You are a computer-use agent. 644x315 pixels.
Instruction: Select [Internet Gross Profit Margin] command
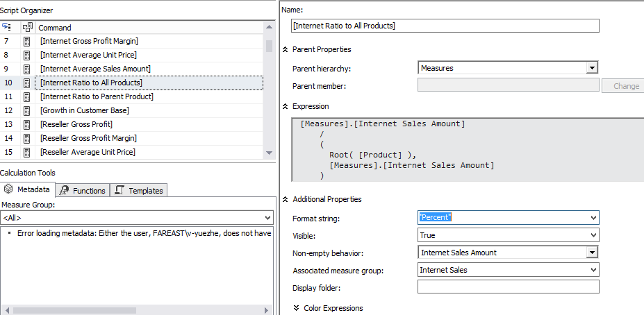pyautogui.click(x=149, y=41)
